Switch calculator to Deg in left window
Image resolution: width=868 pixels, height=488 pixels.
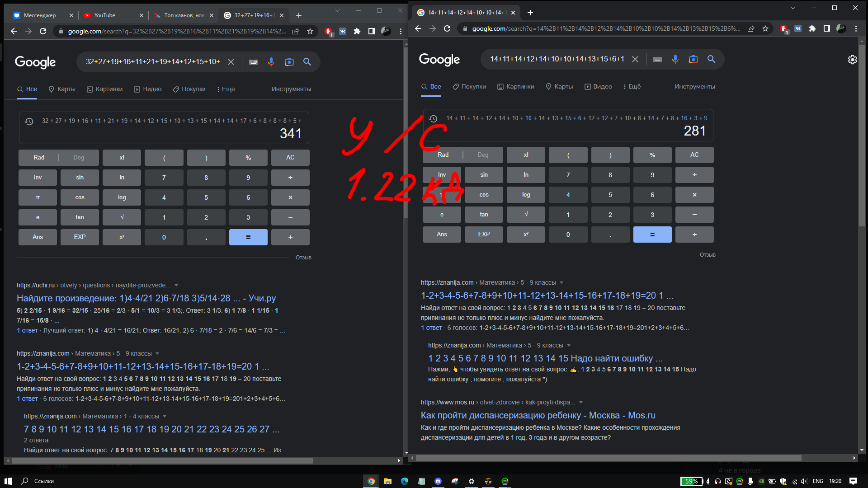coord(79,158)
